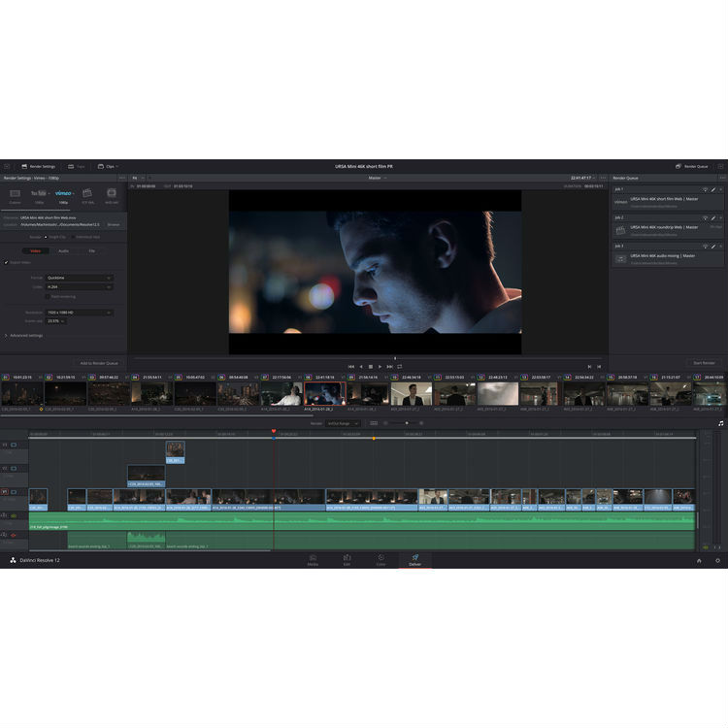Open the Codec H.264 dropdown

(80, 287)
